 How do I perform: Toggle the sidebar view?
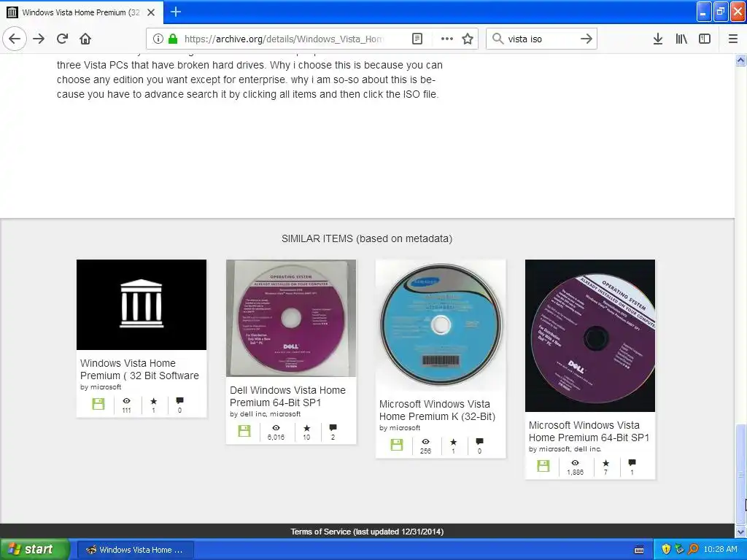[x=705, y=39]
